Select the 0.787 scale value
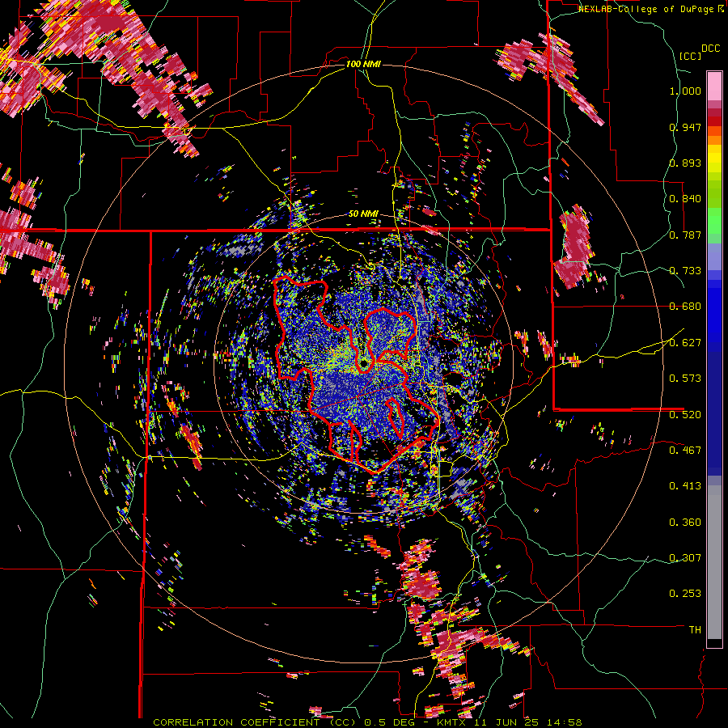 (x=685, y=235)
